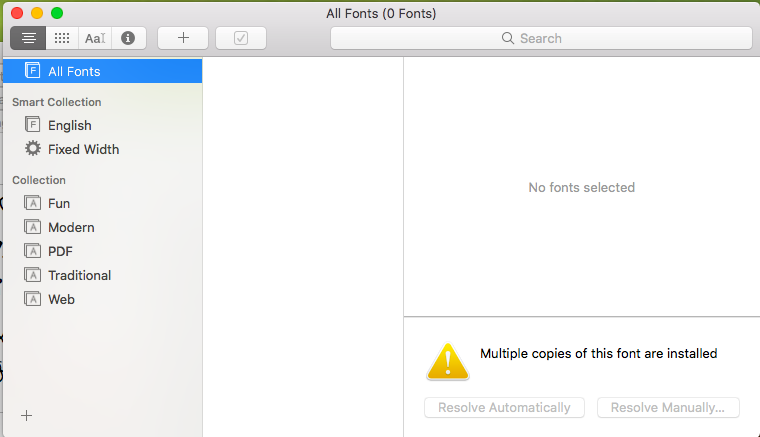Select the Modern collection
Screen dimensions: 760x437
coord(103,227)
